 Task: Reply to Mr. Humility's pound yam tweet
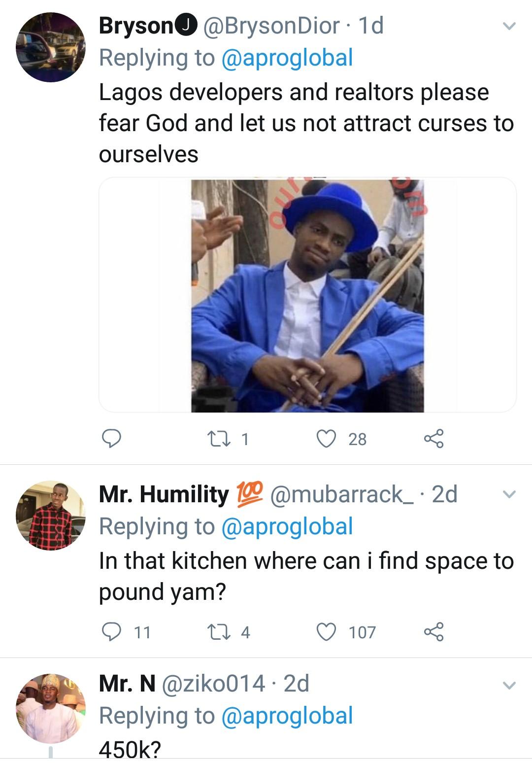click(x=111, y=631)
